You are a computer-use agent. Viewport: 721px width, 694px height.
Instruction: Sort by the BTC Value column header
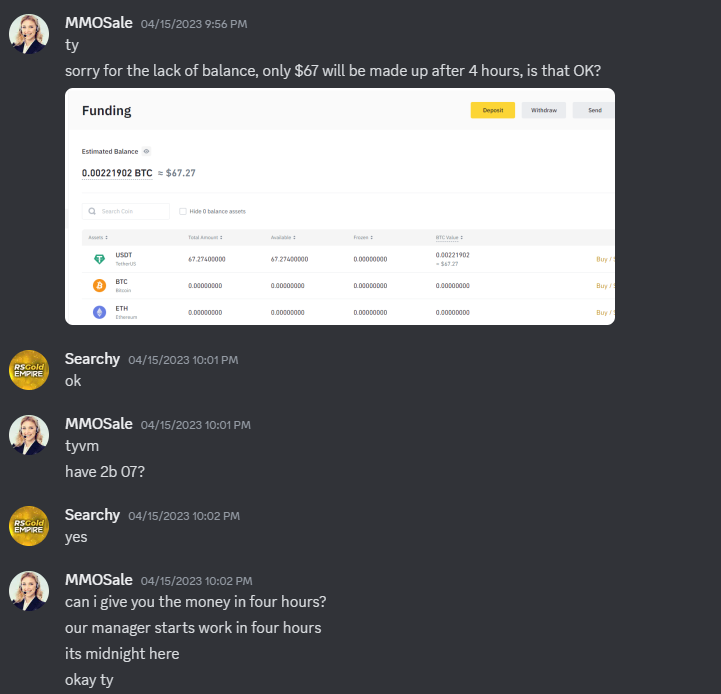(x=449, y=237)
